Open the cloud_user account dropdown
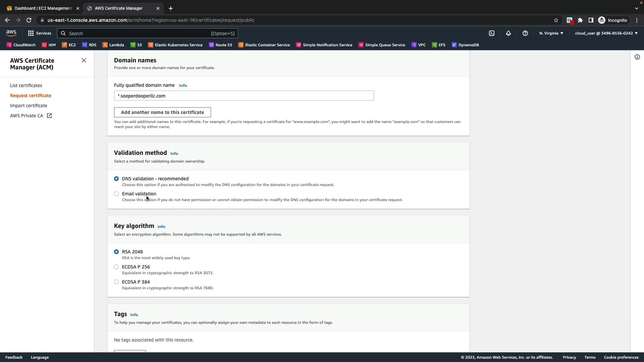 [606, 33]
